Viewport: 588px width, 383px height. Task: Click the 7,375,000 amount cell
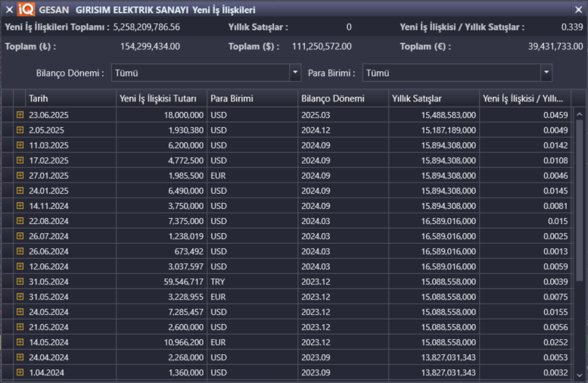161,221
